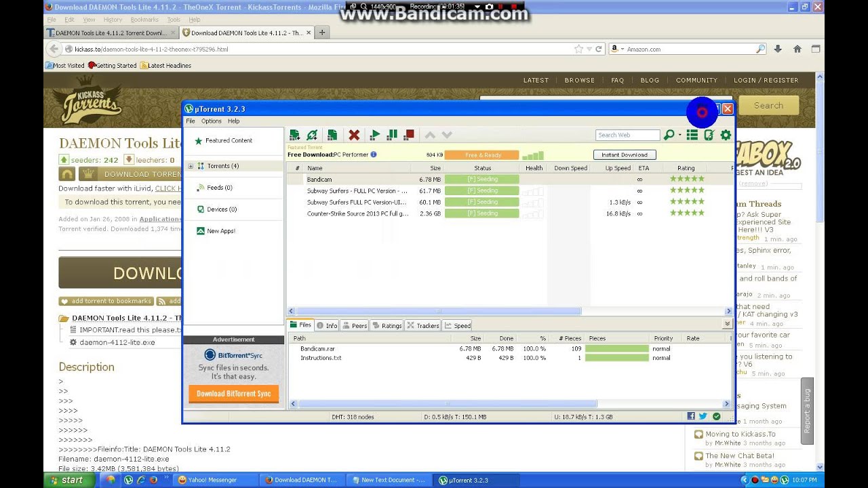Switch to the Ratings tab
868x488 pixels.
(x=387, y=325)
